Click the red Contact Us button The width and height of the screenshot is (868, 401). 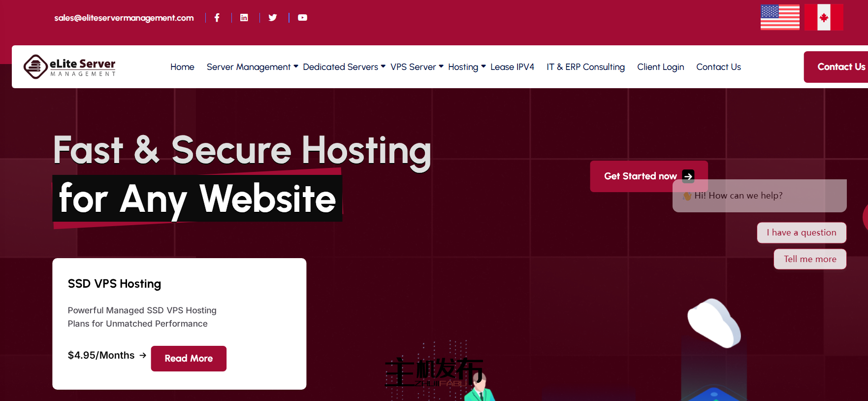[x=836, y=67]
